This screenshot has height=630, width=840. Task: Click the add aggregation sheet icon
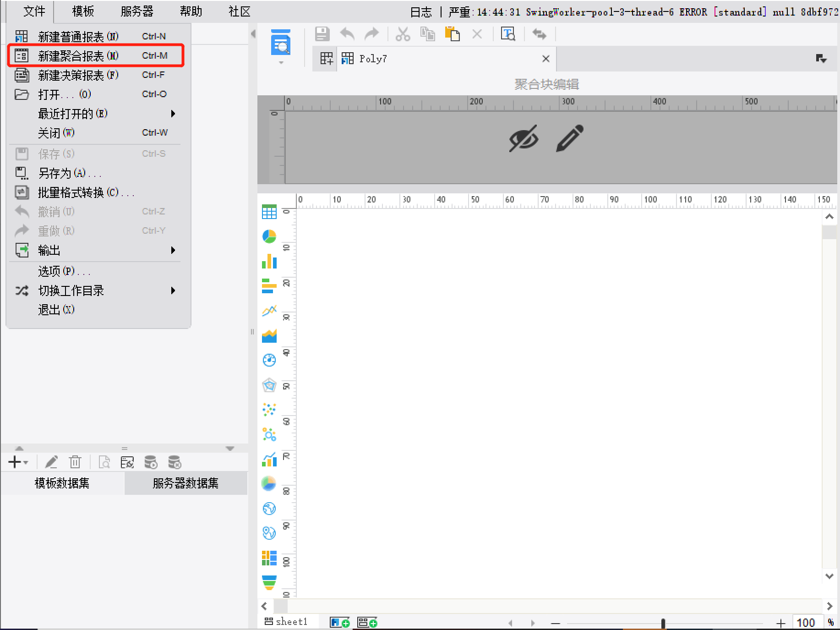coord(367,622)
